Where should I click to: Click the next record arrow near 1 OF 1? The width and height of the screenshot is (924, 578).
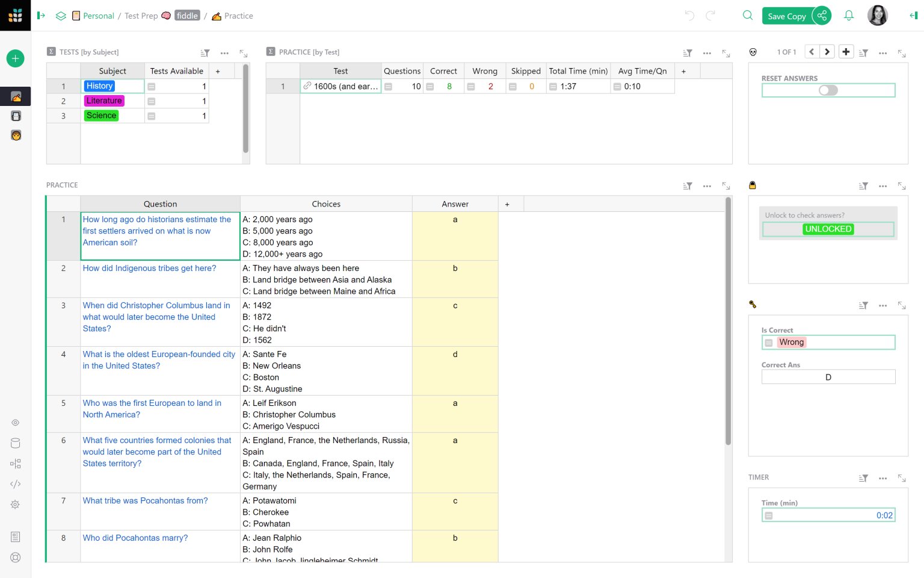tap(827, 52)
